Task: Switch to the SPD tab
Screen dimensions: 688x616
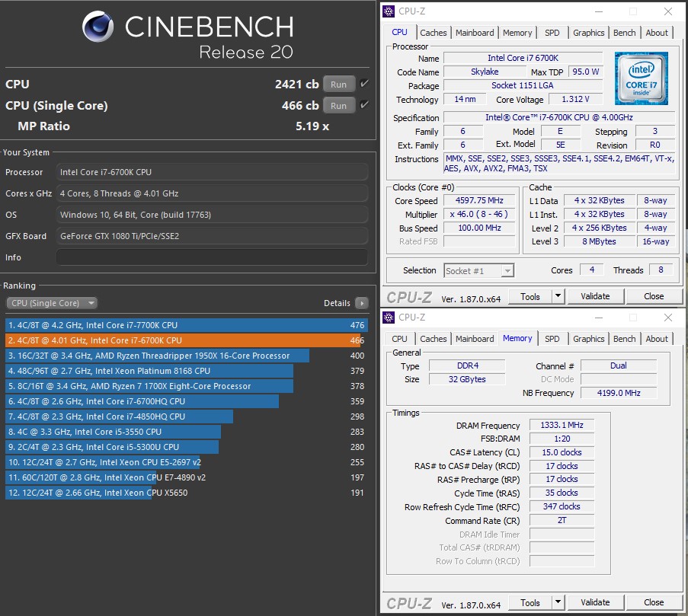Action: tap(552, 33)
